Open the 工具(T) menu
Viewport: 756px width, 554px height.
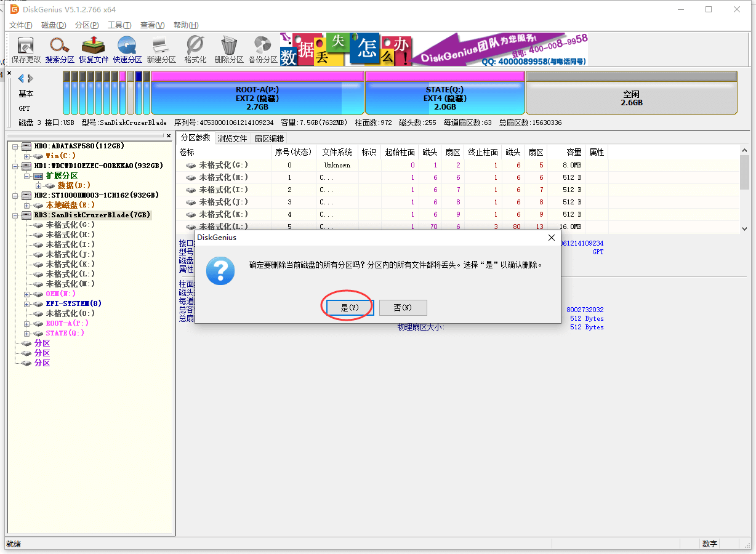pyautogui.click(x=119, y=25)
